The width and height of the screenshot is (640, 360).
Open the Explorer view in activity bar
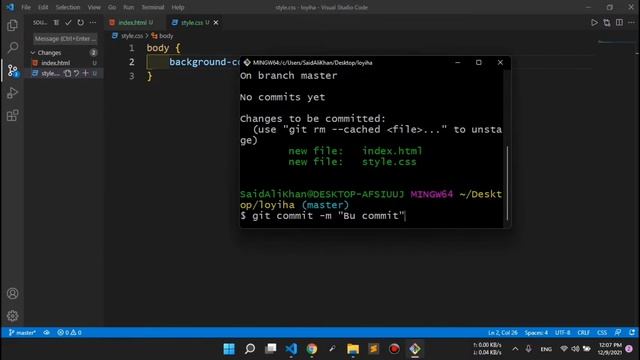(13, 25)
